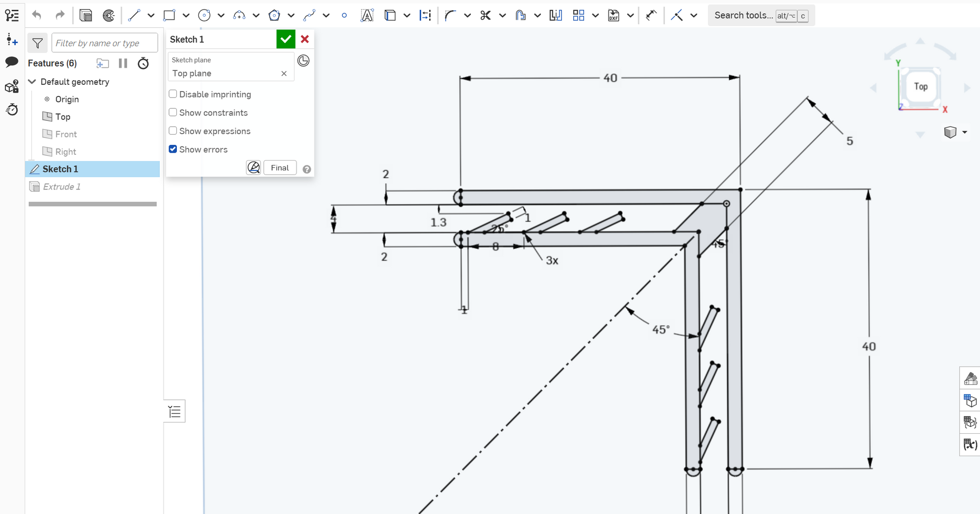The height and width of the screenshot is (514, 980).
Task: Enable Show expressions checkbox
Action: (x=173, y=131)
